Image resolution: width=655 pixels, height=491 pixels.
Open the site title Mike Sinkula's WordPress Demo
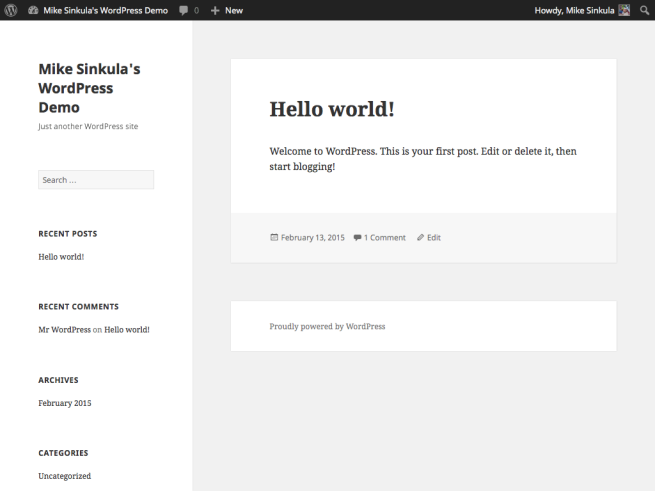(x=89, y=88)
